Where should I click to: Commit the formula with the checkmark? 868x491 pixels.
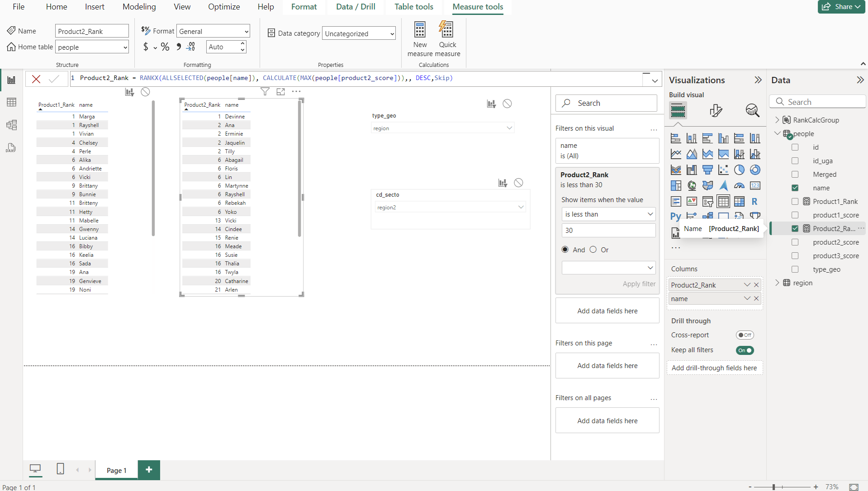click(54, 79)
